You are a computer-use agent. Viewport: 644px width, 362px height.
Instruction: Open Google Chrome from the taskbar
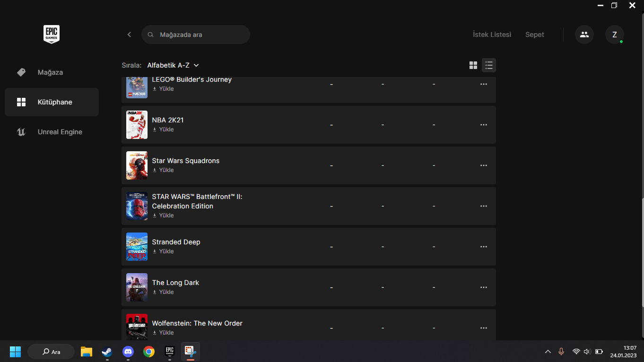(149, 352)
